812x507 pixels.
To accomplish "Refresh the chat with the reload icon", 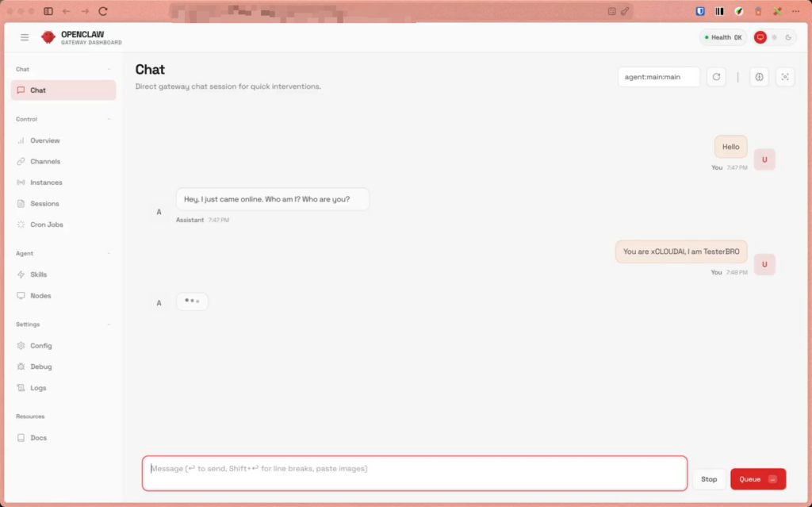I will (x=716, y=77).
